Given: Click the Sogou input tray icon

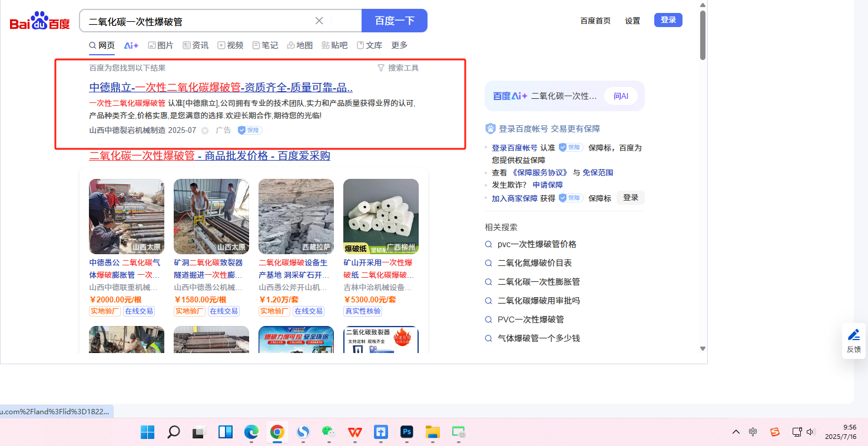Looking at the screenshot, I should point(775,432).
